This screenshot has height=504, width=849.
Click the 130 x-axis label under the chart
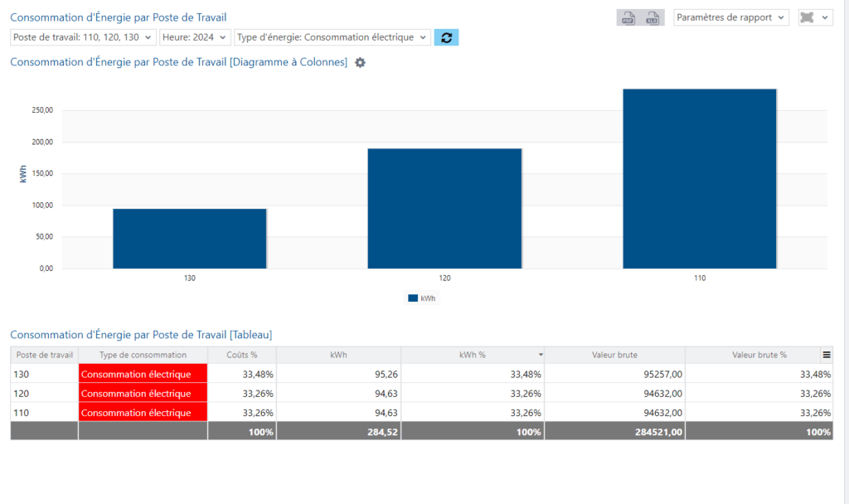click(190, 279)
